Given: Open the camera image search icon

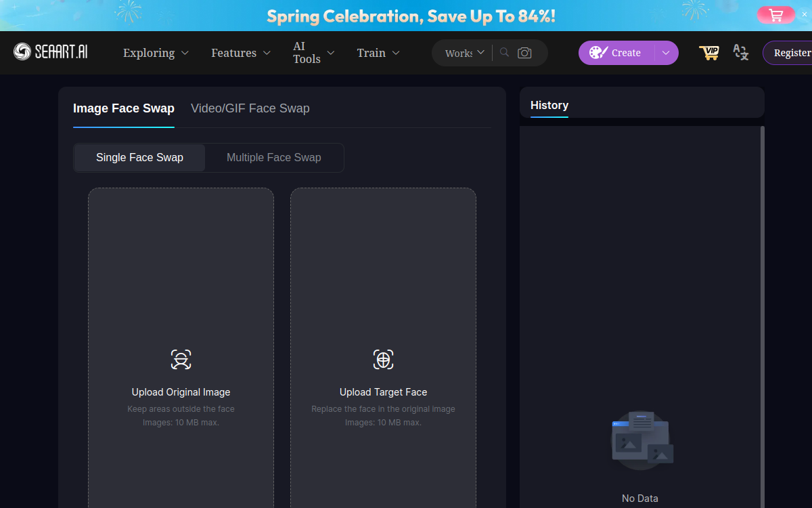Looking at the screenshot, I should [x=524, y=53].
